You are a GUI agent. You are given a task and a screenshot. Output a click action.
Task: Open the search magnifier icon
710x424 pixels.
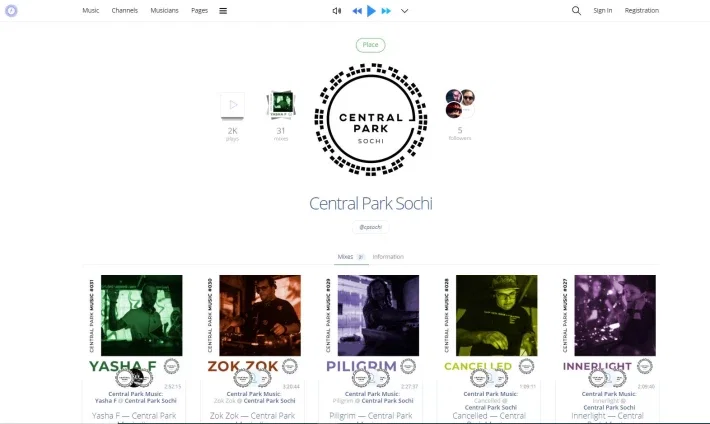coord(576,10)
